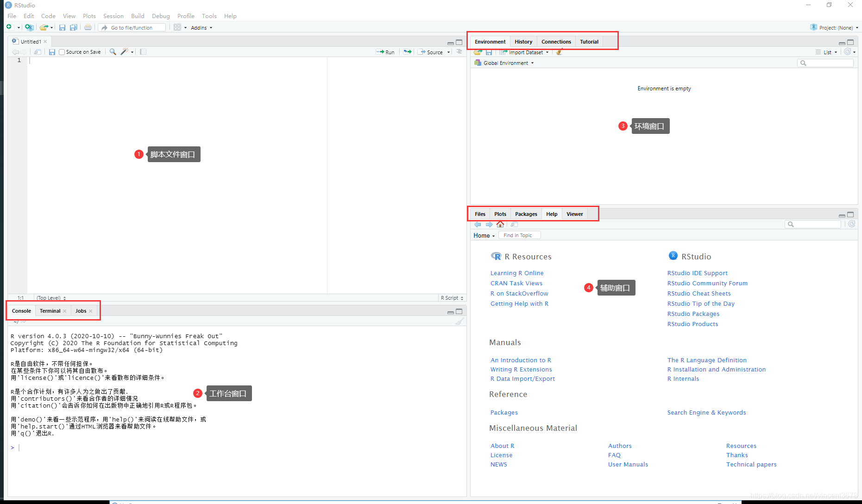Save the Untitled1 script from the editor toolbar
Image resolution: width=862 pixels, height=504 pixels.
(52, 52)
